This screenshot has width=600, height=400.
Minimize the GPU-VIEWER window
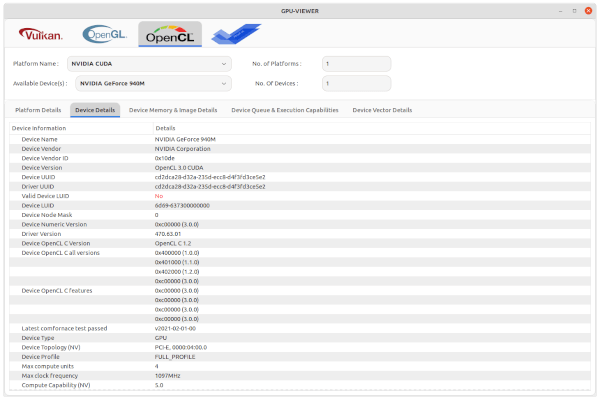560,11
